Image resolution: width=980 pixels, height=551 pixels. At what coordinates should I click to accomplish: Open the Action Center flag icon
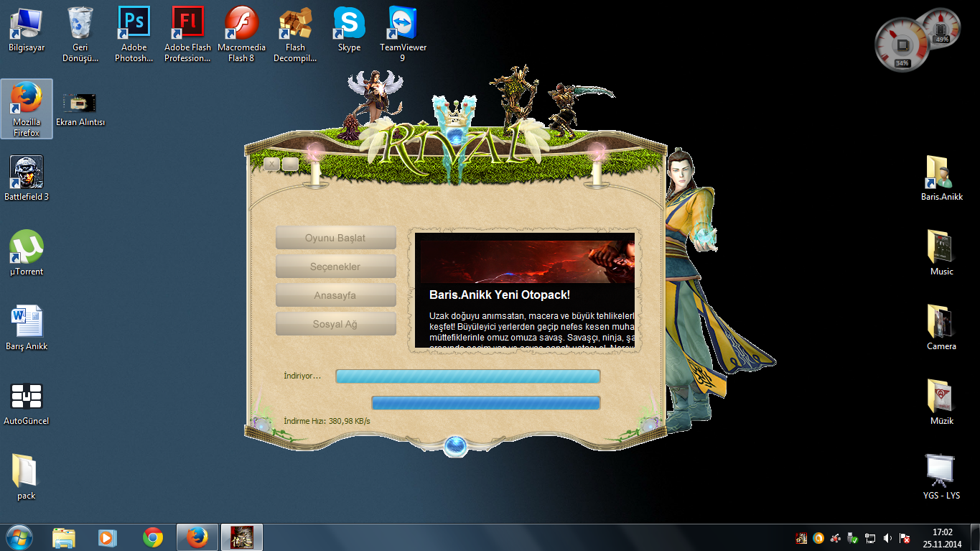(x=905, y=538)
